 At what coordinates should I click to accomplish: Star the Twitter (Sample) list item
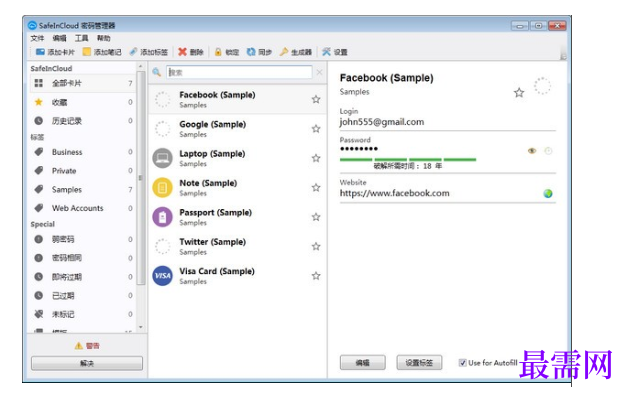click(316, 246)
